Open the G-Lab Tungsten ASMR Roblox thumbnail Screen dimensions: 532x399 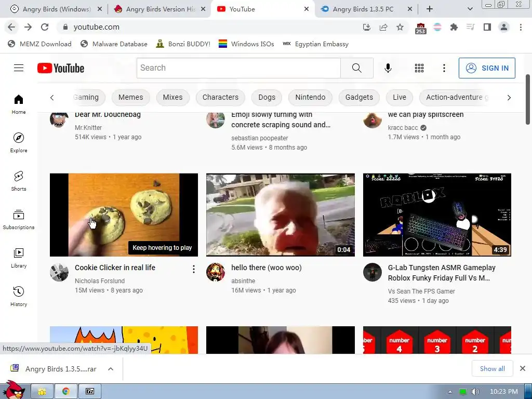tap(437, 215)
